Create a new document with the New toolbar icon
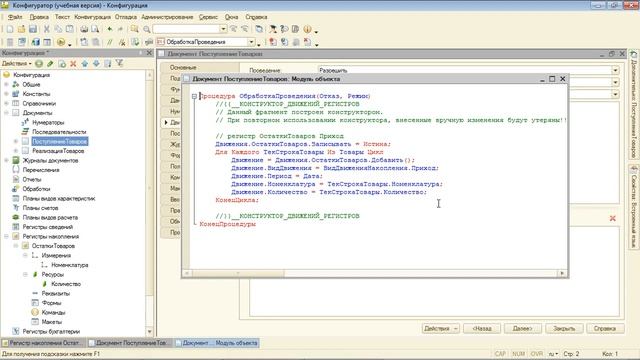This screenshot has width=640, height=360. [x=10, y=29]
